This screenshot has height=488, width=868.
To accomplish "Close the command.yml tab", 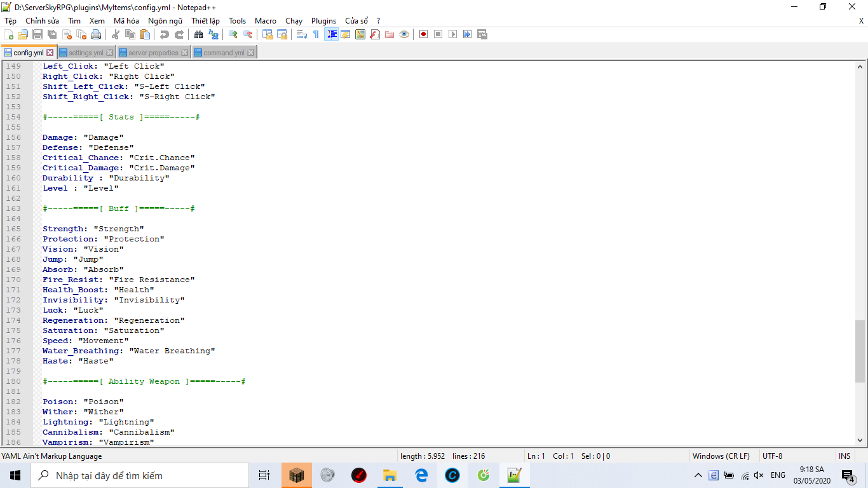I will [251, 53].
